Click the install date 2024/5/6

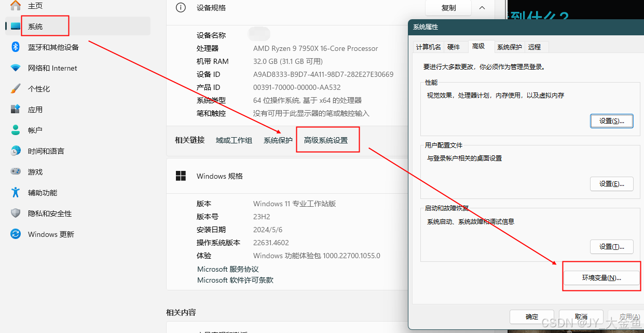coord(268,230)
